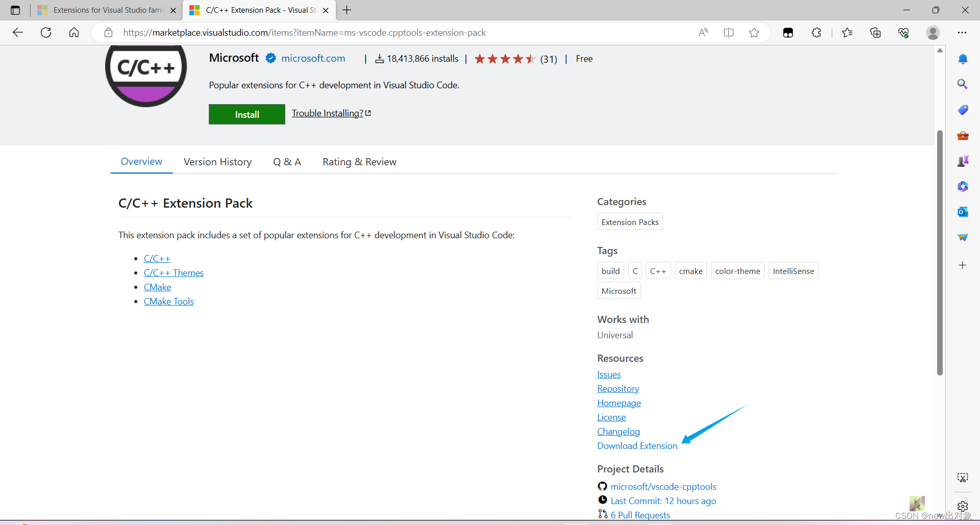
Task: Open the browser home page icon
Action: [74, 33]
